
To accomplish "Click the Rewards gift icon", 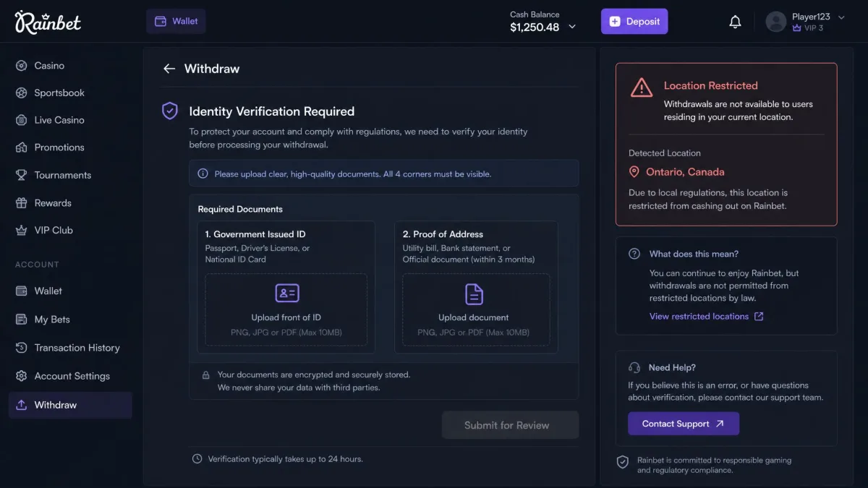I will pos(21,203).
